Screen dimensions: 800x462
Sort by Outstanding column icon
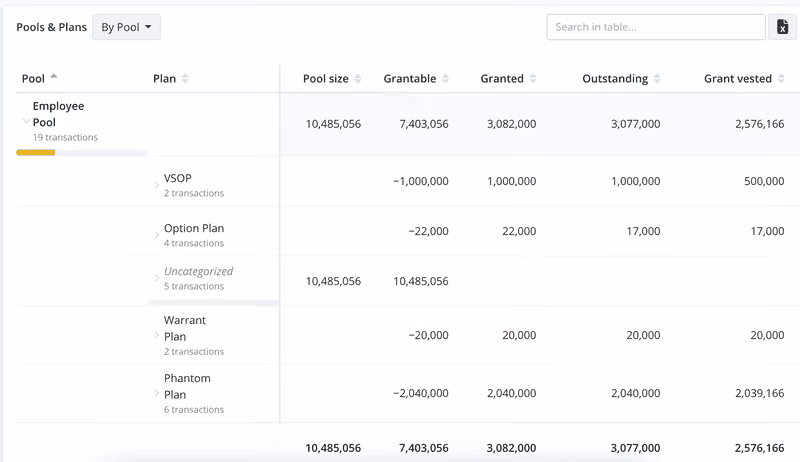657,79
